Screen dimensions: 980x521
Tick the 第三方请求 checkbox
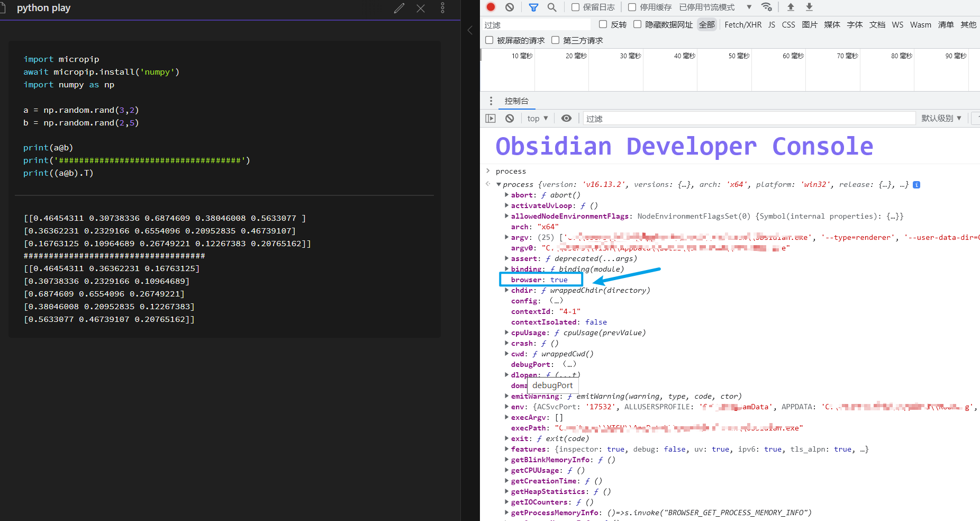[555, 40]
